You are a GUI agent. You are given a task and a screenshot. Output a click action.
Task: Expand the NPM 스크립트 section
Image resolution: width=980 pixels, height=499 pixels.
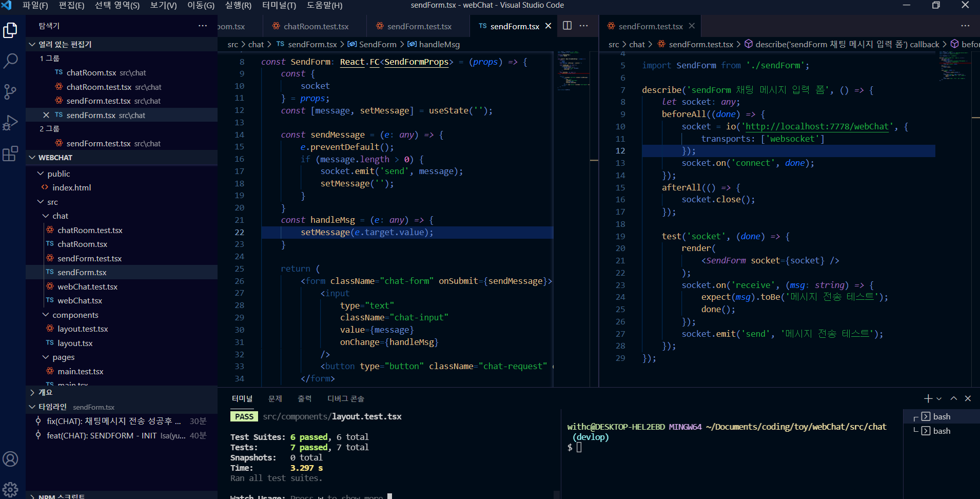point(122,496)
